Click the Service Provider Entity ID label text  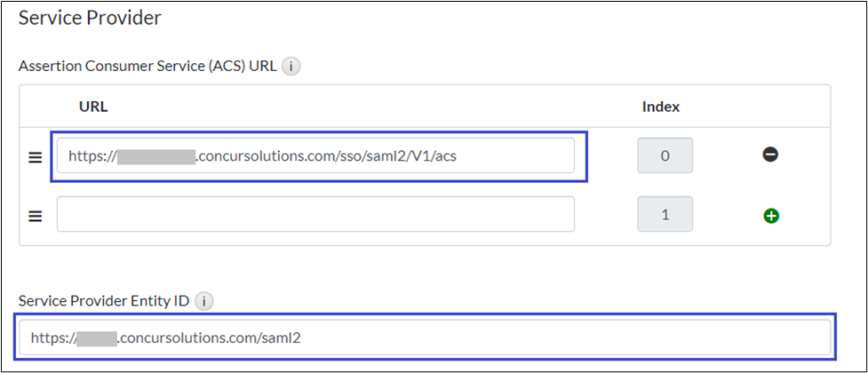pos(103,302)
